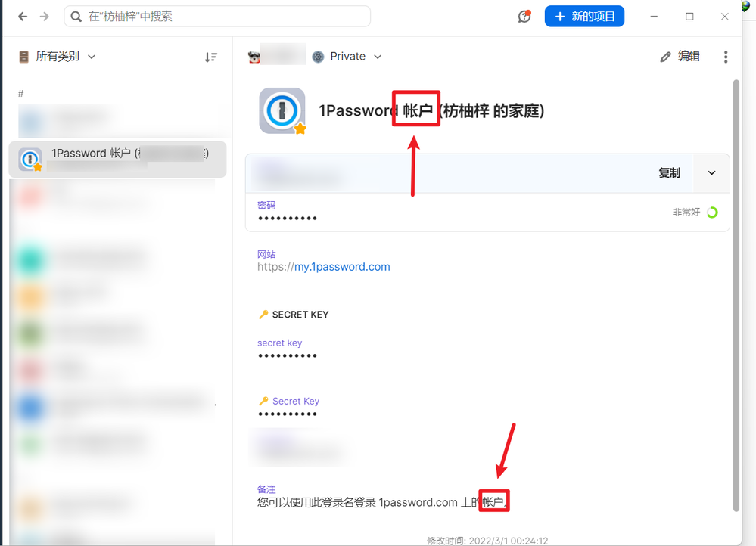The height and width of the screenshot is (546, 756).
Task: Click the 1Password account item logo
Action: pyautogui.click(x=282, y=111)
